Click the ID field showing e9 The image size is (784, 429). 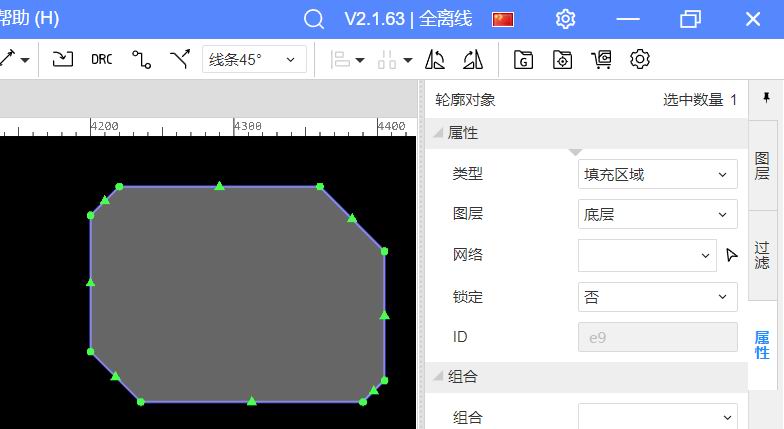(658, 337)
